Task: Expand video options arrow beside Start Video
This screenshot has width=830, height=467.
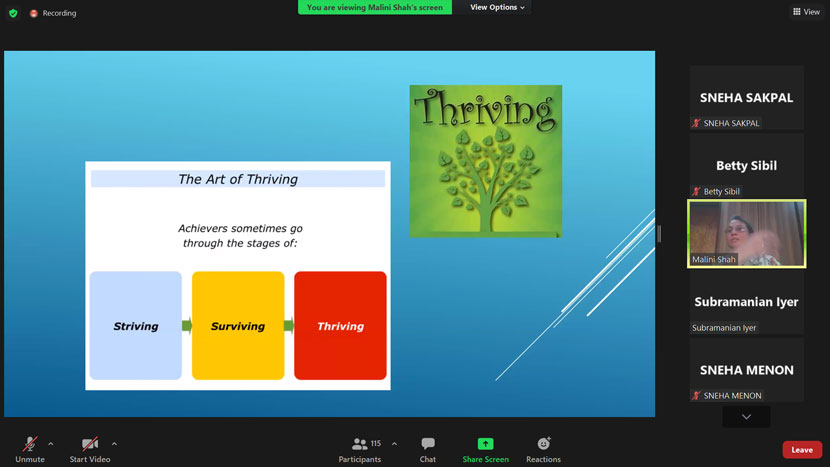Action: [114, 443]
